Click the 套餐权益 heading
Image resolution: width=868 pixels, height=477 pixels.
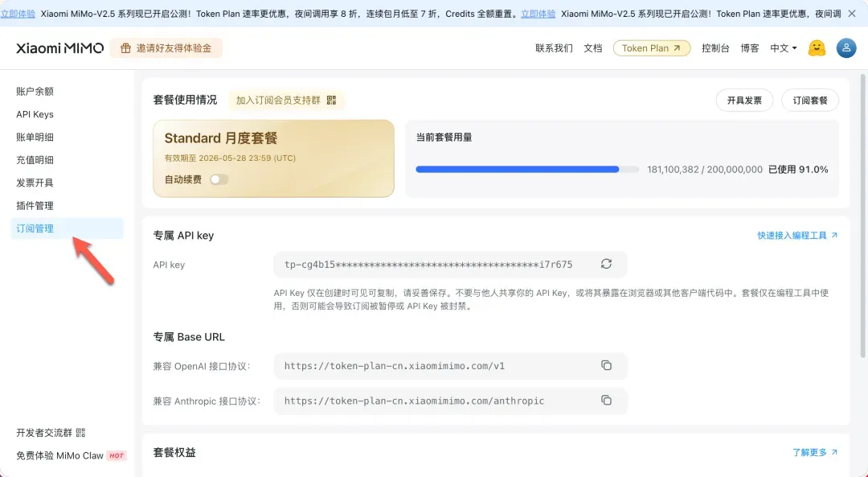click(174, 452)
